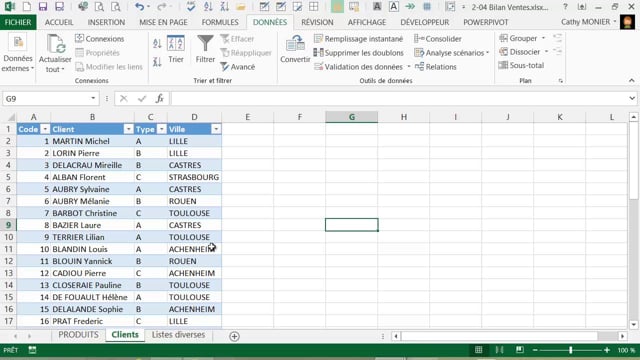This screenshot has width=640, height=360.
Task: Switch to Normal view icon in status bar
Action: pos(478,350)
